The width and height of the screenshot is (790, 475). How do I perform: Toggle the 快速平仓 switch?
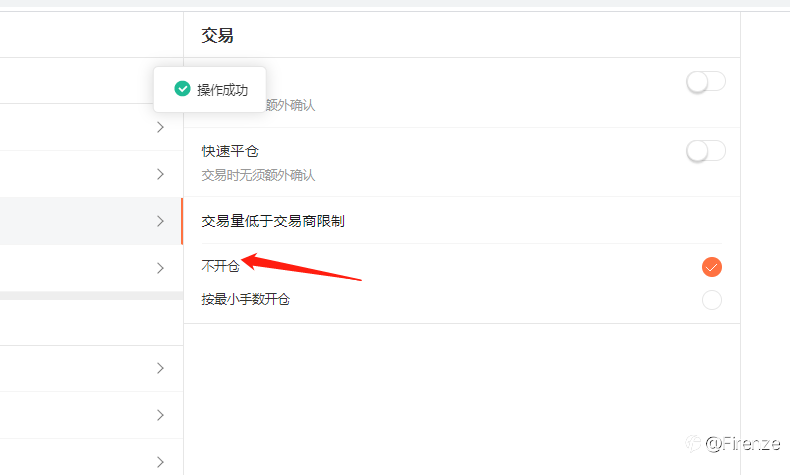click(706, 151)
